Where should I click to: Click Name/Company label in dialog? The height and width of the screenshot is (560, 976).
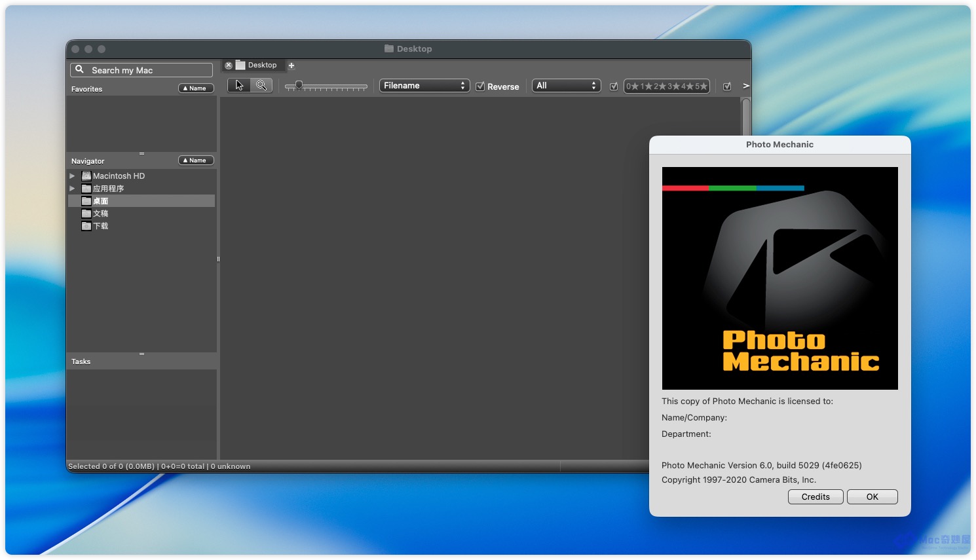[694, 418]
